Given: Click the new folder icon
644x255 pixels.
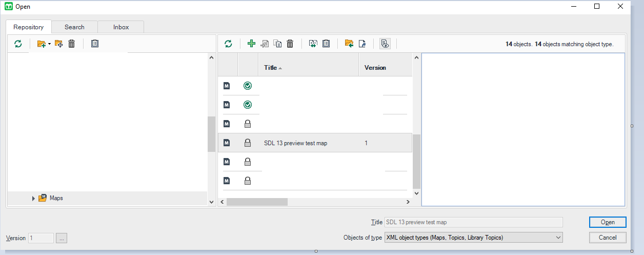Looking at the screenshot, I should (41, 44).
